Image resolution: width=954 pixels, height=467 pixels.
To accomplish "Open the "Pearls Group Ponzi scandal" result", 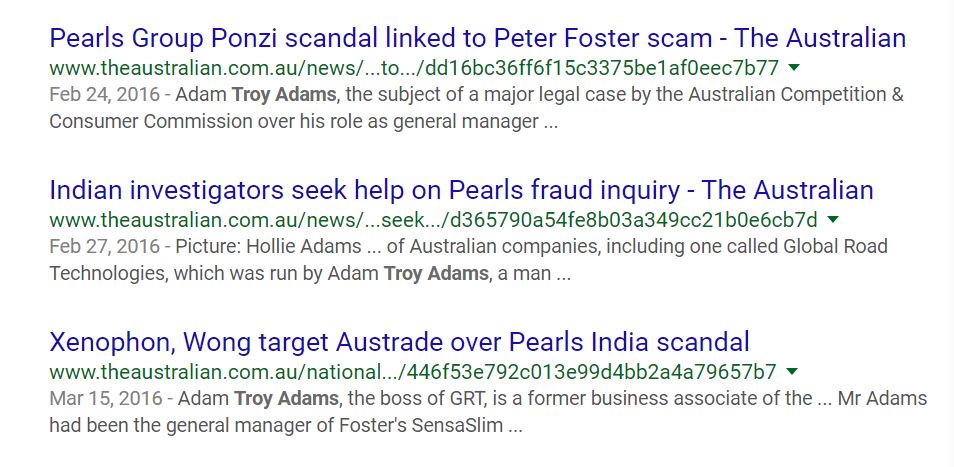I will tap(477, 39).
